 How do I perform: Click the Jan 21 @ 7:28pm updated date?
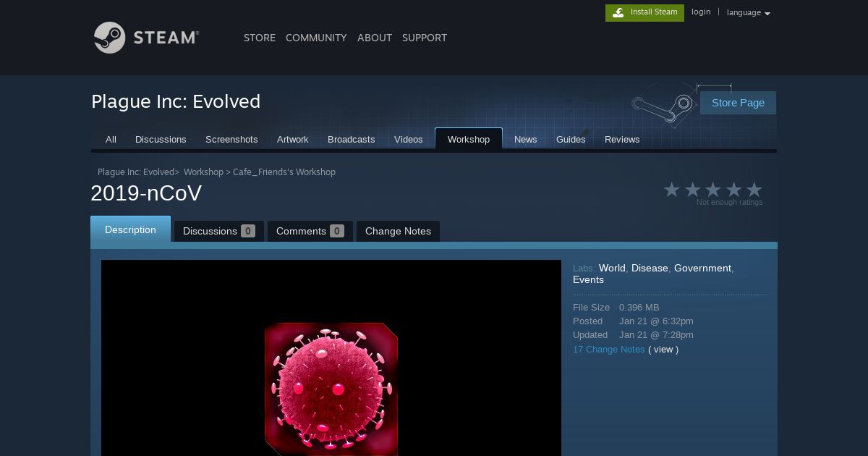point(656,334)
